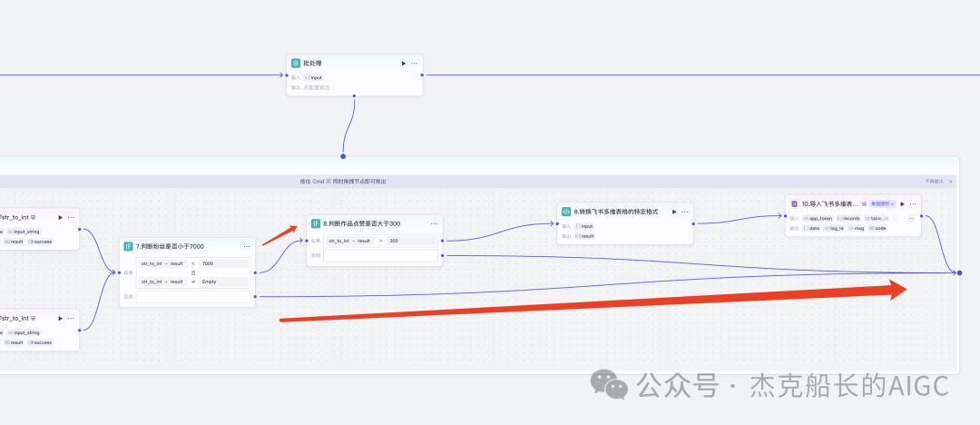Image resolution: width=980 pixels, height=425 pixels.
Task: Click the output port of node 9
Action: (693, 222)
